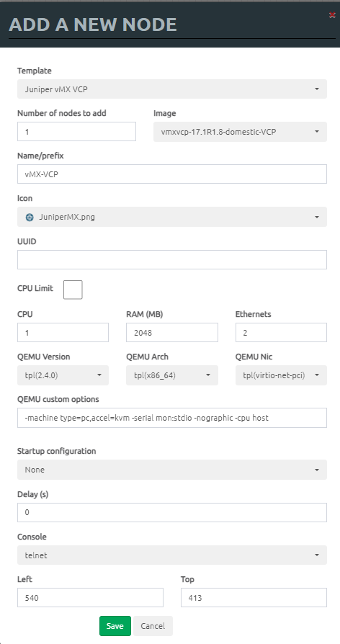This screenshot has width=340, height=644.
Task: Focus the Delay (s) input
Action: click(172, 513)
